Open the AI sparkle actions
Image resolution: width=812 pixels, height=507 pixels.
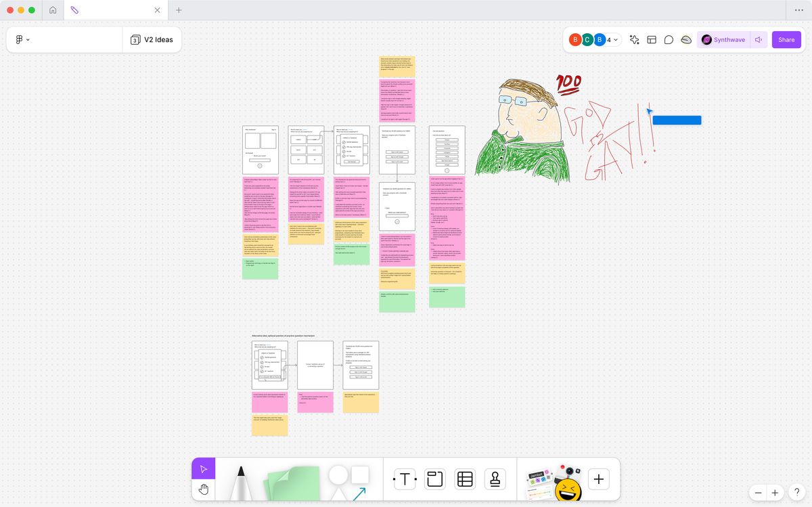click(x=634, y=40)
